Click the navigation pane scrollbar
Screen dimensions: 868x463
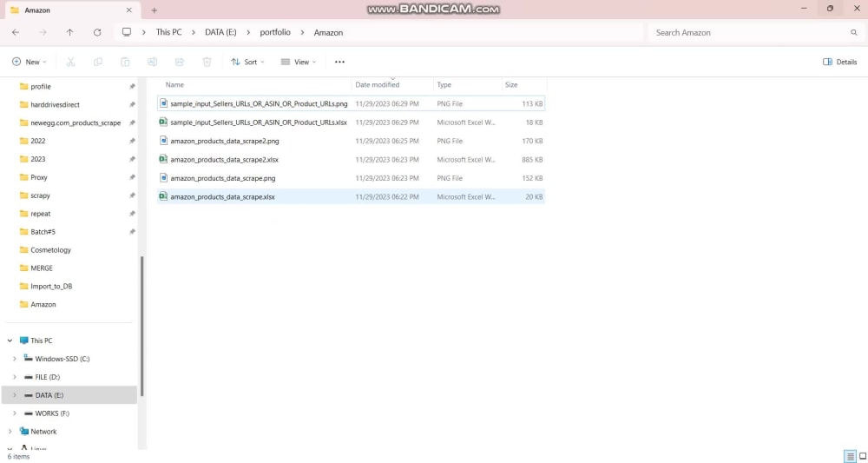(x=142, y=326)
